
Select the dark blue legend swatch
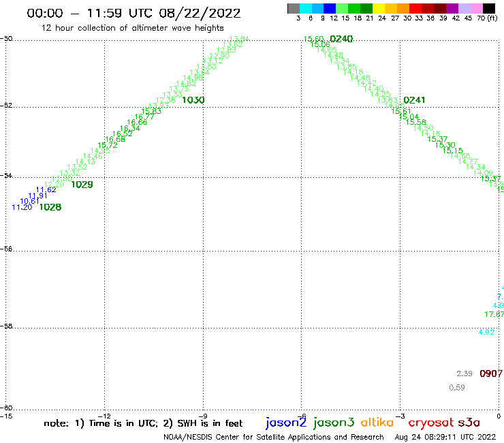click(330, 9)
